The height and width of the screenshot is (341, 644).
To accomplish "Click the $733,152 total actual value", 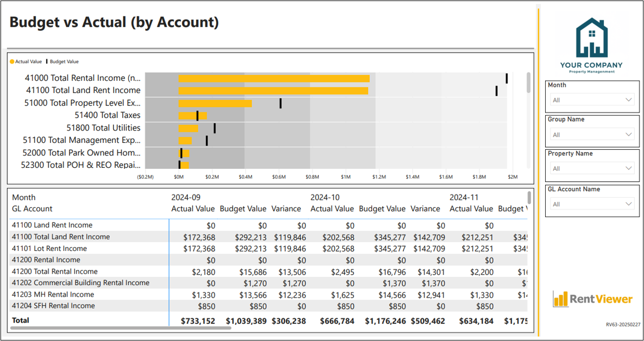I will [198, 321].
